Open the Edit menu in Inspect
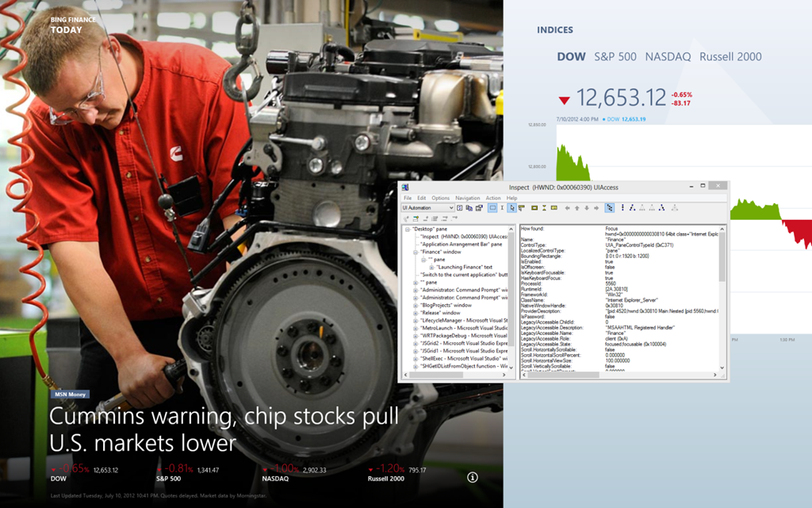 click(422, 198)
